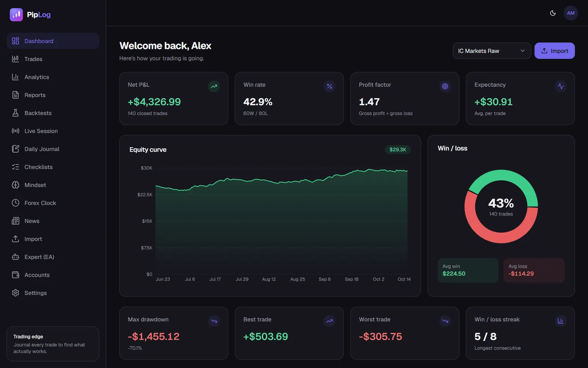This screenshot has height=368, width=588.
Task: Click the Win / loss streak chart icon
Action: pos(560,321)
